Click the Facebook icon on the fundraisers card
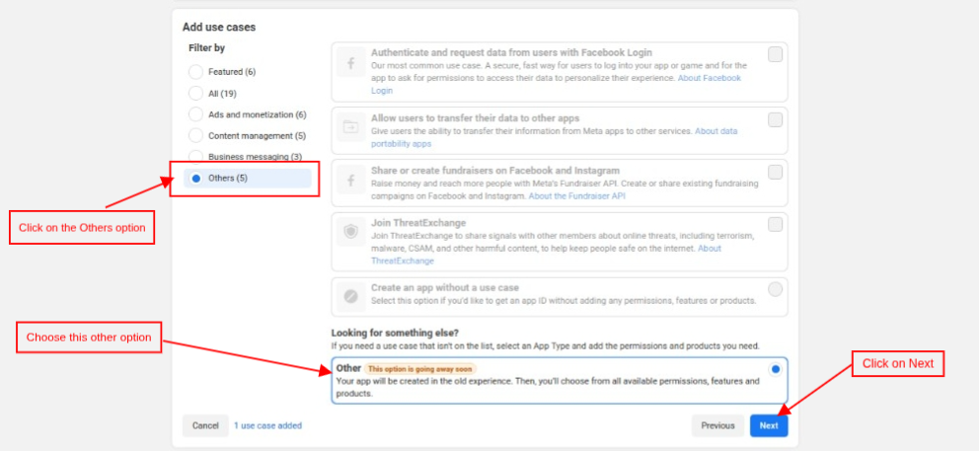This screenshot has height=451, width=980. 351,180
